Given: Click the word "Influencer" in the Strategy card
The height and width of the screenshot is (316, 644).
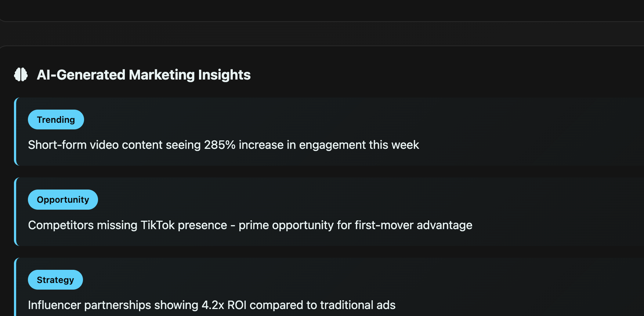Looking at the screenshot, I should [x=54, y=305].
